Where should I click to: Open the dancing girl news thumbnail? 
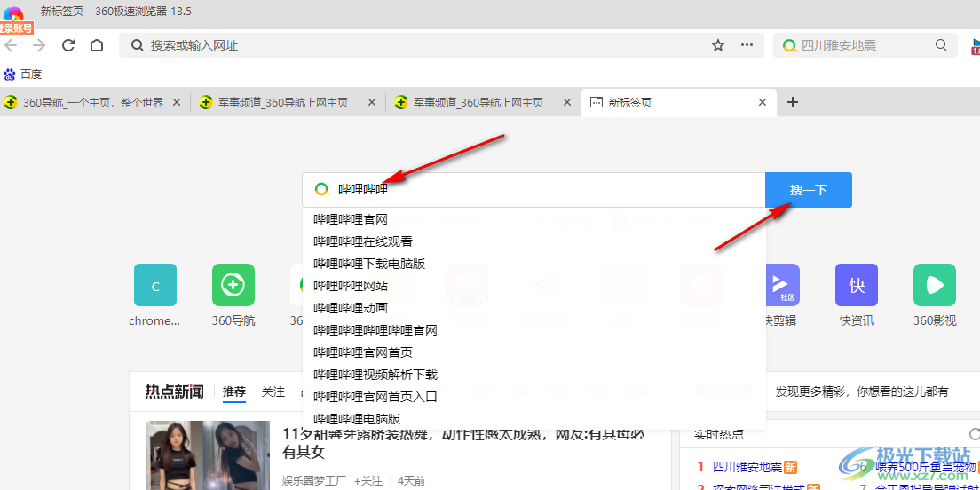tap(209, 455)
